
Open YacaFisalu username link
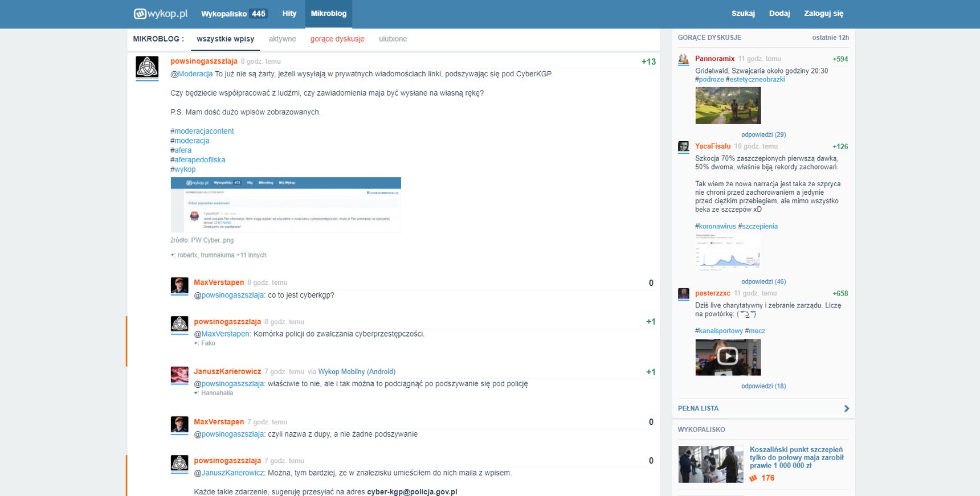click(713, 146)
